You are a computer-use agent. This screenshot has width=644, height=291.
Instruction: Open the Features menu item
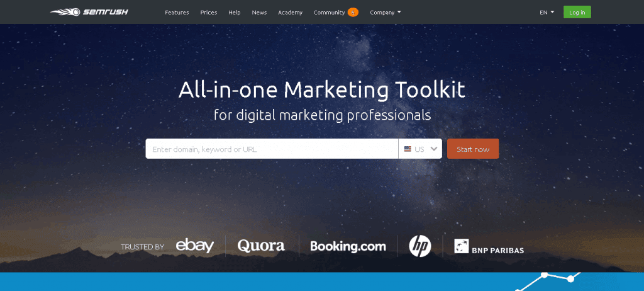coord(177,13)
